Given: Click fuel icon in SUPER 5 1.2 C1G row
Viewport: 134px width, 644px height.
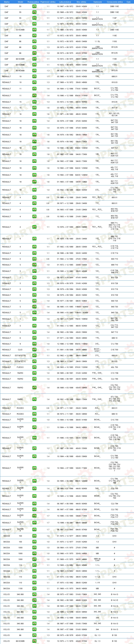Looking at the screenshot, I should [34, 448].
